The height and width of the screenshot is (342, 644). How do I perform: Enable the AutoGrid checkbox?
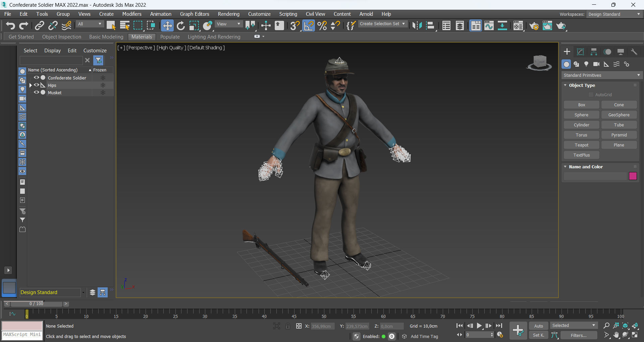click(591, 95)
